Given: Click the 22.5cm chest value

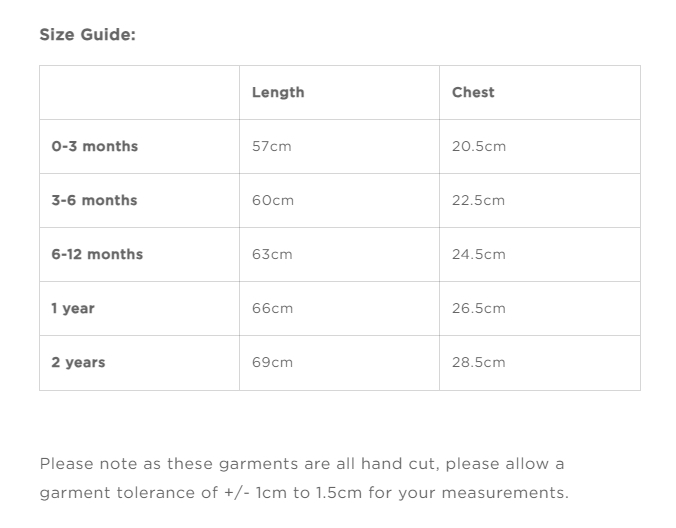Looking at the screenshot, I should tap(478, 200).
